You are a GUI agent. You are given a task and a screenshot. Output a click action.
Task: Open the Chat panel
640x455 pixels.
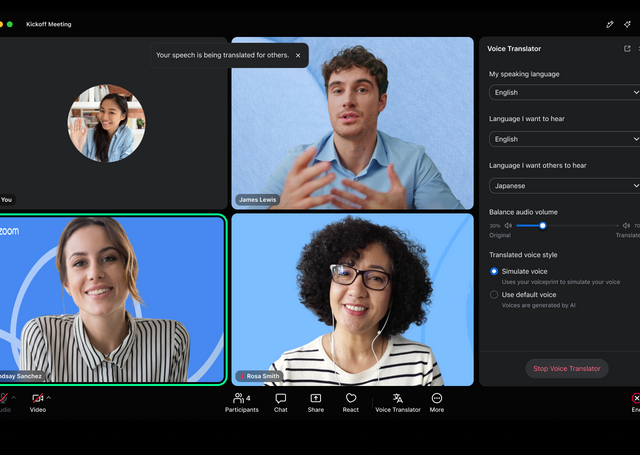pos(280,403)
